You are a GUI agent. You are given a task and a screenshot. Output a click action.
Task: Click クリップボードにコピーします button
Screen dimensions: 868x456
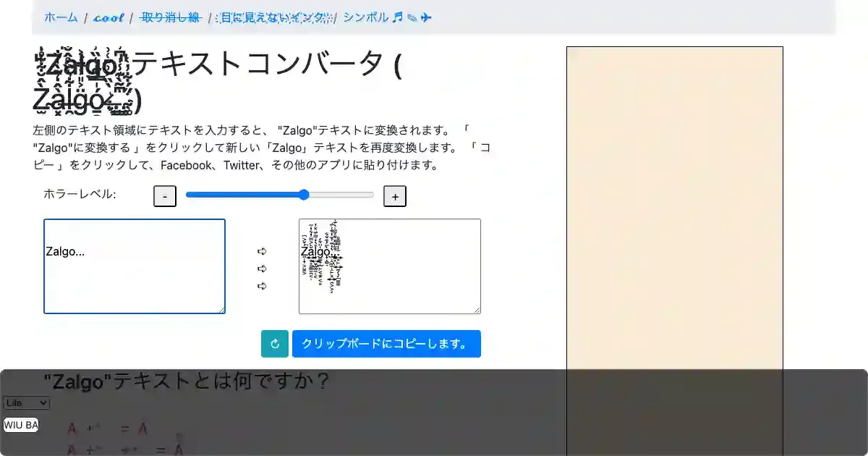pyautogui.click(x=386, y=344)
